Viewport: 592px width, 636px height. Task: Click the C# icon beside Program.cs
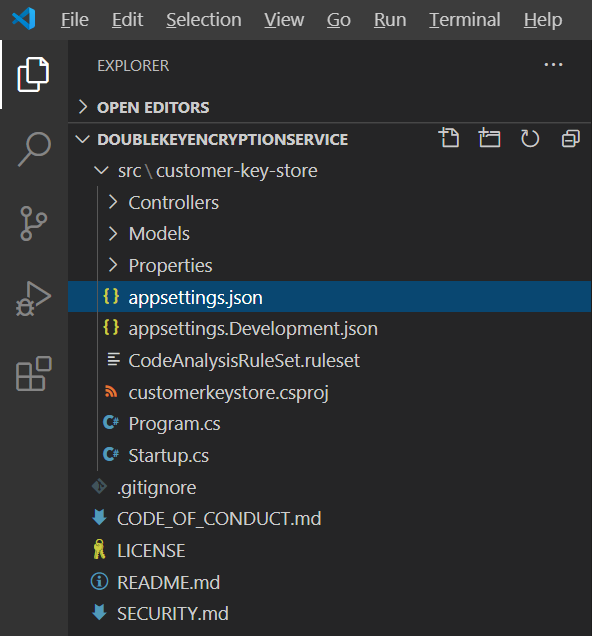coord(111,423)
